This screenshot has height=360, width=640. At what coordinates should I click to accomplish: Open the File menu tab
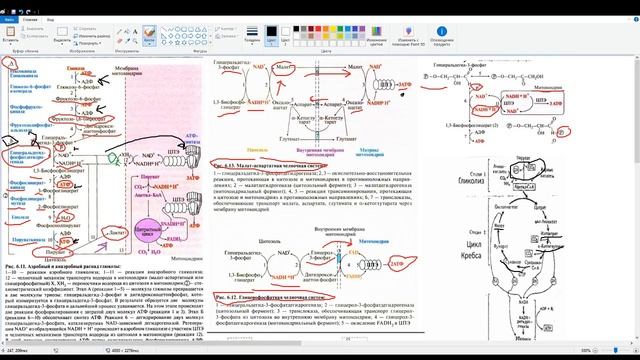[x=9, y=20]
